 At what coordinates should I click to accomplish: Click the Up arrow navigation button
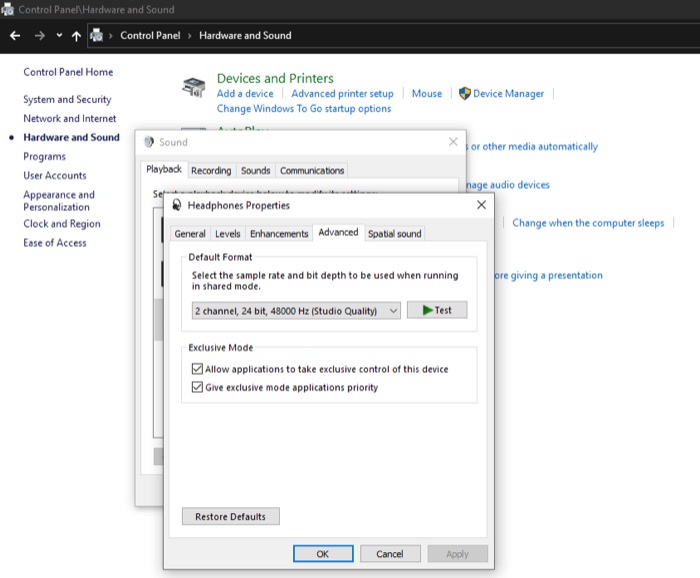(76, 35)
